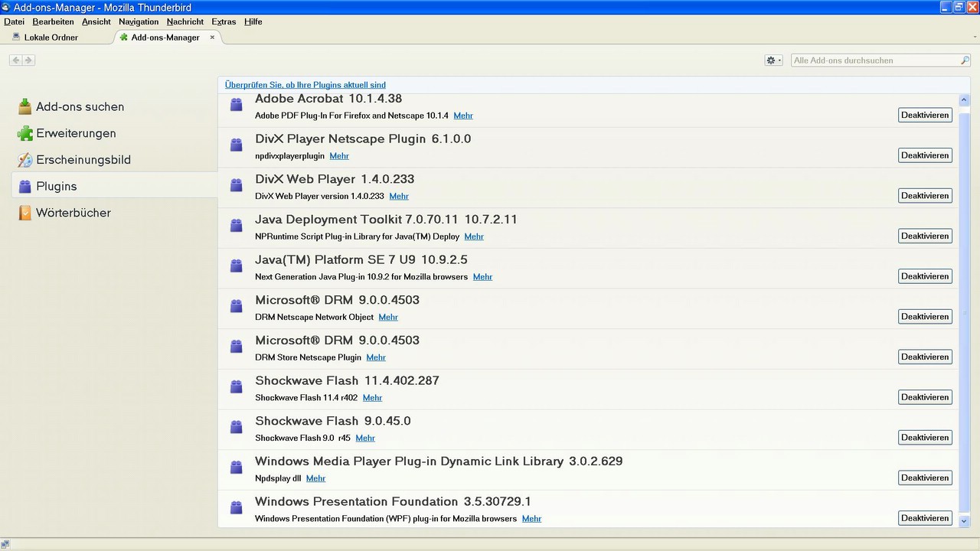The image size is (980, 551).
Task: Click the Add-ons suchen sidebar icon
Action: tap(24, 106)
